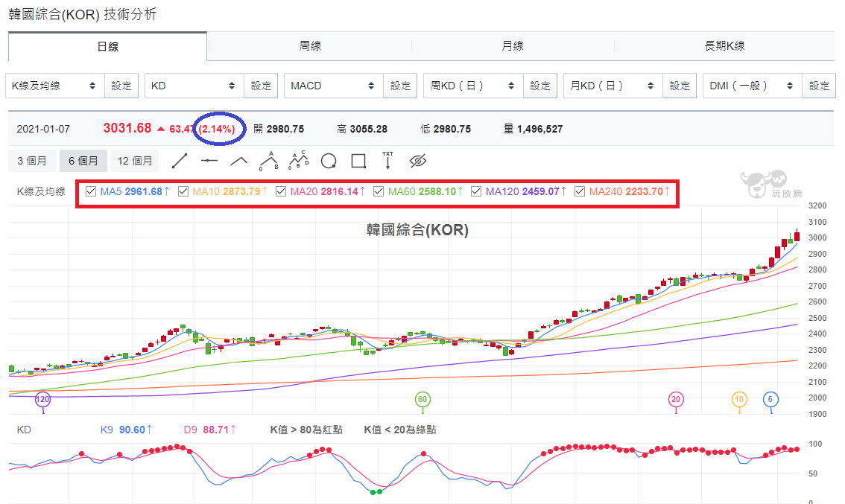Select the rectangle drawing tool

(358, 161)
